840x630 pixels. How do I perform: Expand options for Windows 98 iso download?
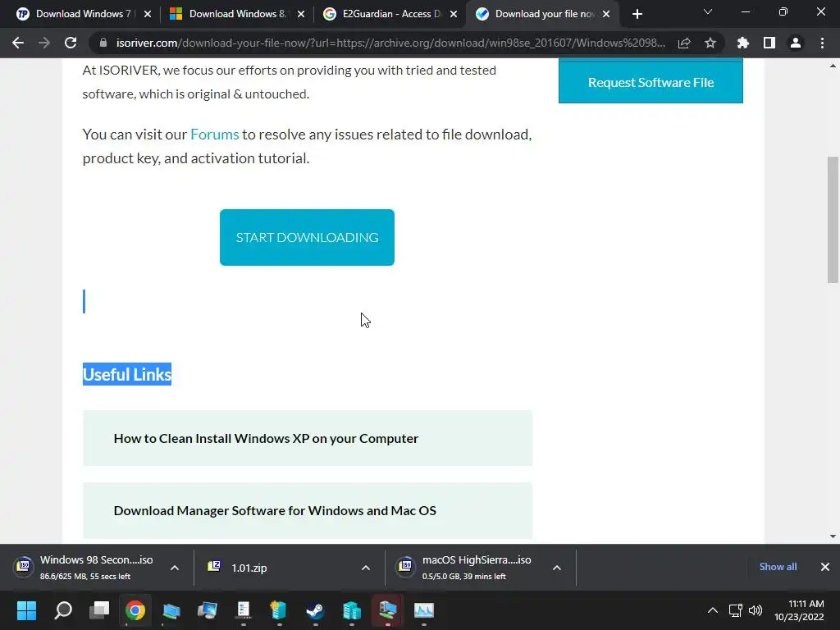(x=175, y=568)
